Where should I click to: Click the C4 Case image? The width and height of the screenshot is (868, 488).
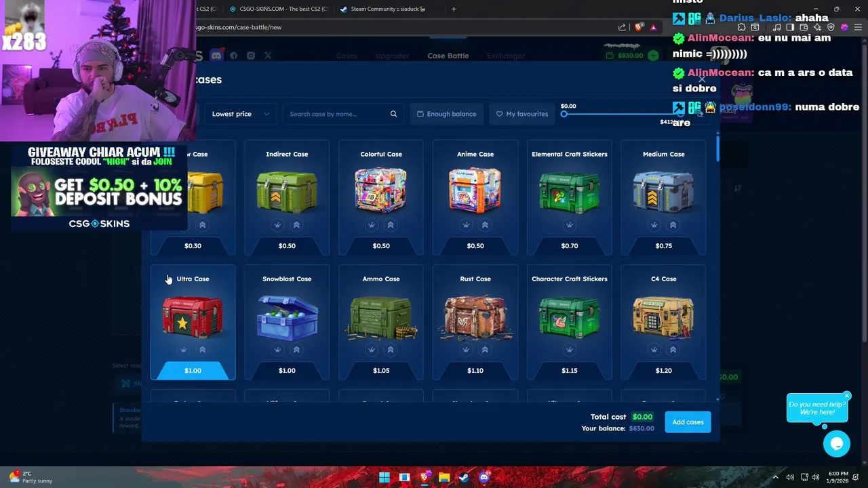(664, 317)
